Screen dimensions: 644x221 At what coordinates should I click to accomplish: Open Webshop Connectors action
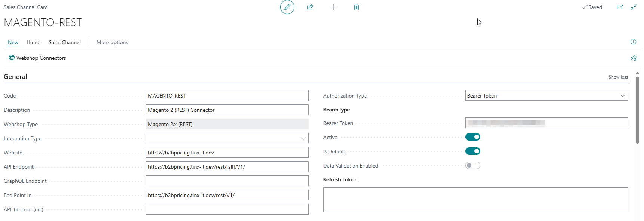click(37, 58)
